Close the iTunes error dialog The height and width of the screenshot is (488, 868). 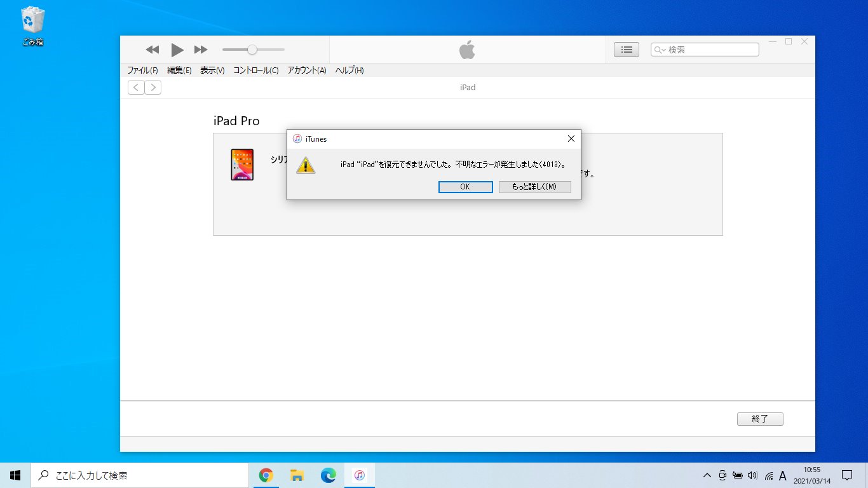pos(571,139)
